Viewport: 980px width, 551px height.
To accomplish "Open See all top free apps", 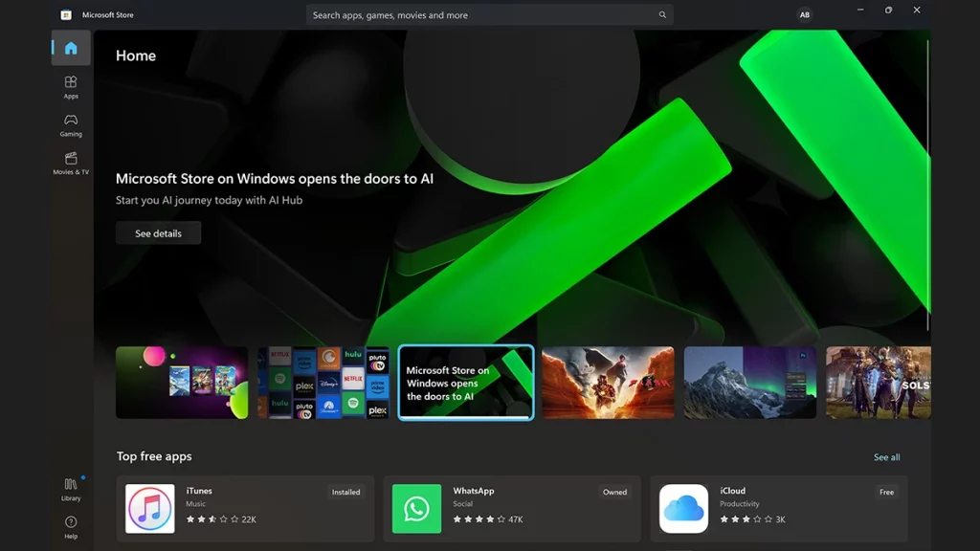I will (x=887, y=457).
